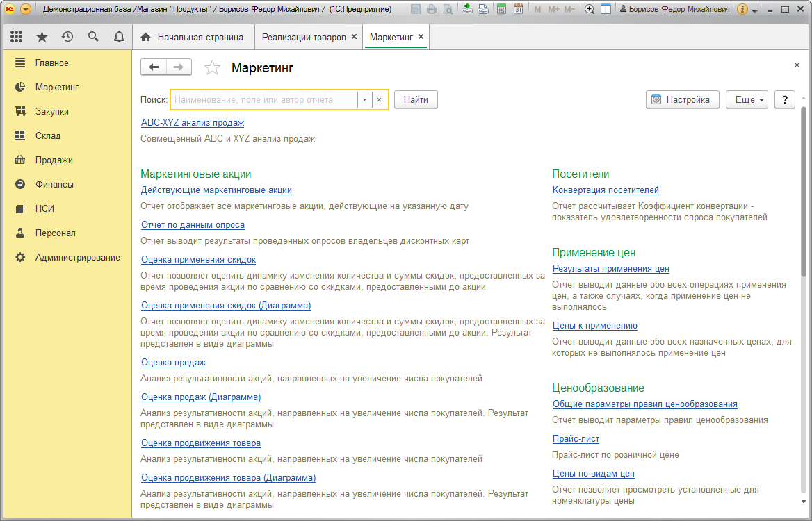
Task: Click the split window panels icon
Action: tap(606, 9)
